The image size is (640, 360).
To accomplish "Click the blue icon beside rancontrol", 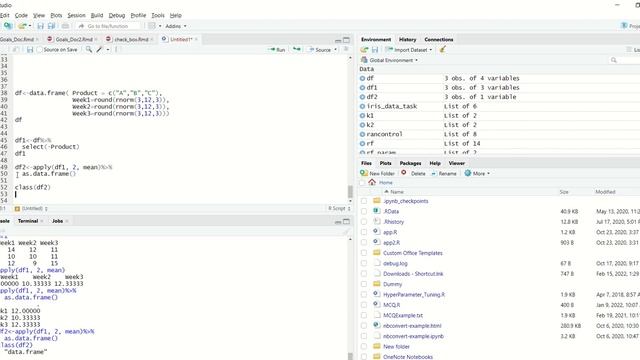I will (x=362, y=134).
